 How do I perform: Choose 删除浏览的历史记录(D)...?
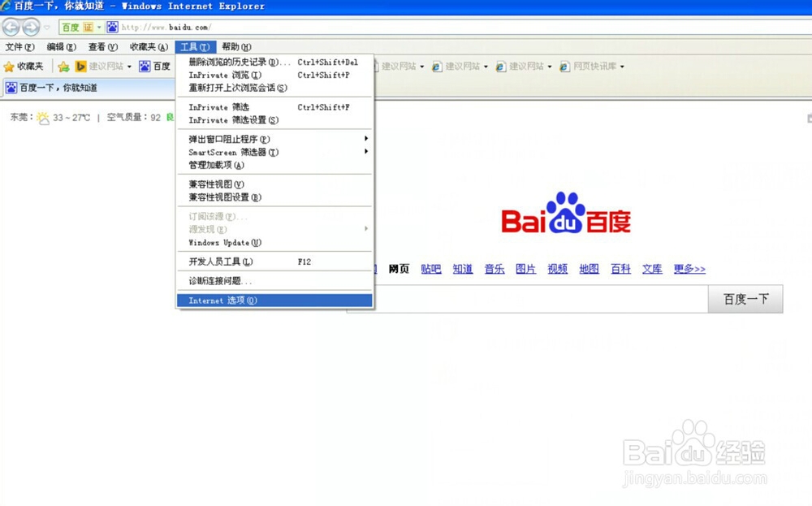click(x=274, y=63)
